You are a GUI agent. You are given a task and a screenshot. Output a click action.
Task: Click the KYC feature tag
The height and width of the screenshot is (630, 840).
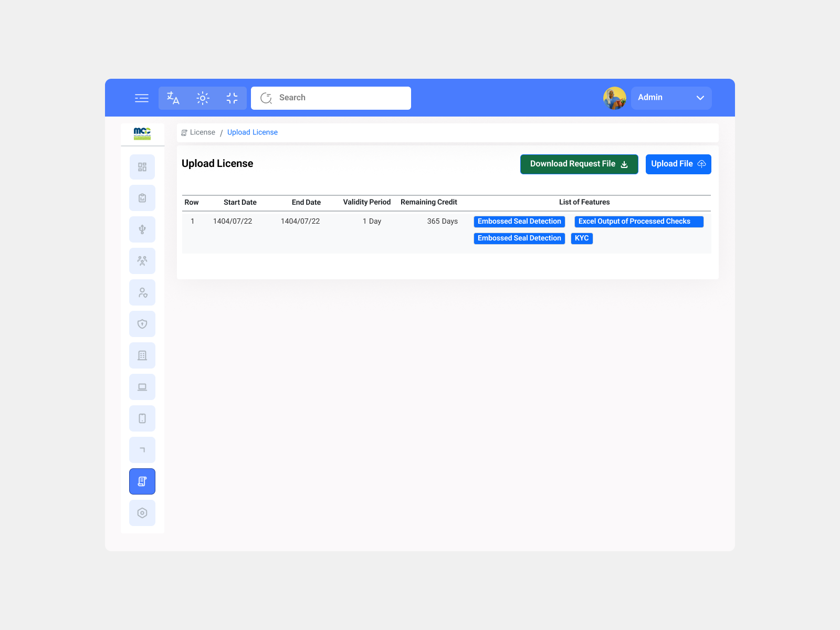click(582, 238)
